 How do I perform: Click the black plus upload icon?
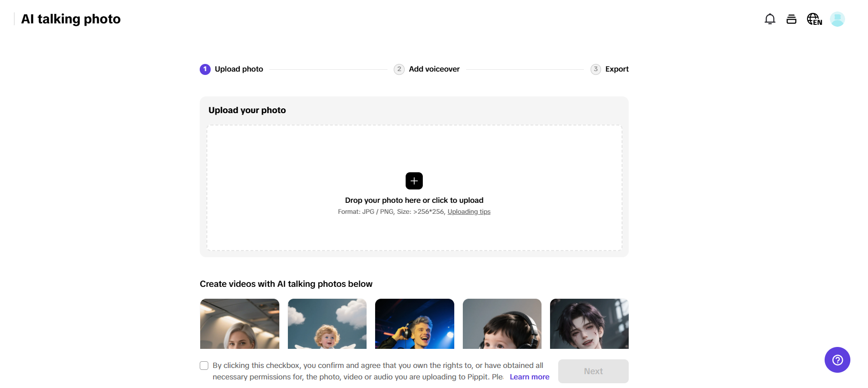tap(414, 181)
